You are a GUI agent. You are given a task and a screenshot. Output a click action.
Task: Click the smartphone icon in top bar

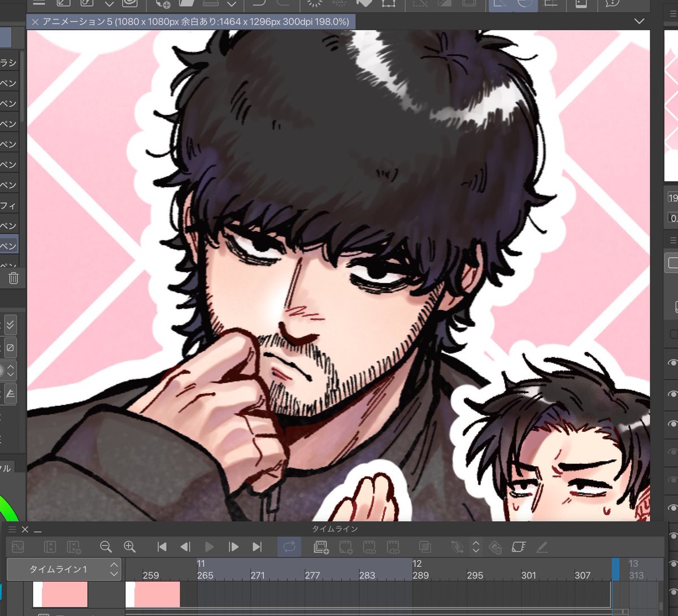click(581, 3)
